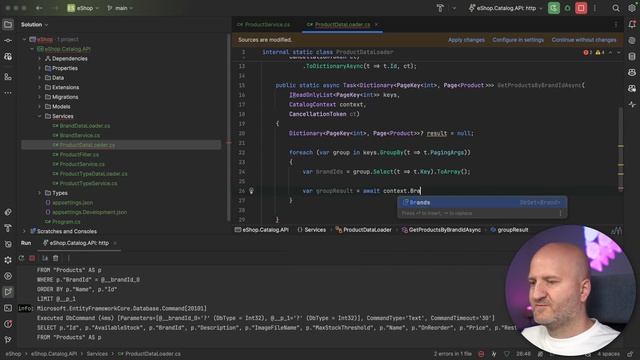Open Program.cs in solution tree
The width and height of the screenshot is (640, 360).
tap(66, 222)
